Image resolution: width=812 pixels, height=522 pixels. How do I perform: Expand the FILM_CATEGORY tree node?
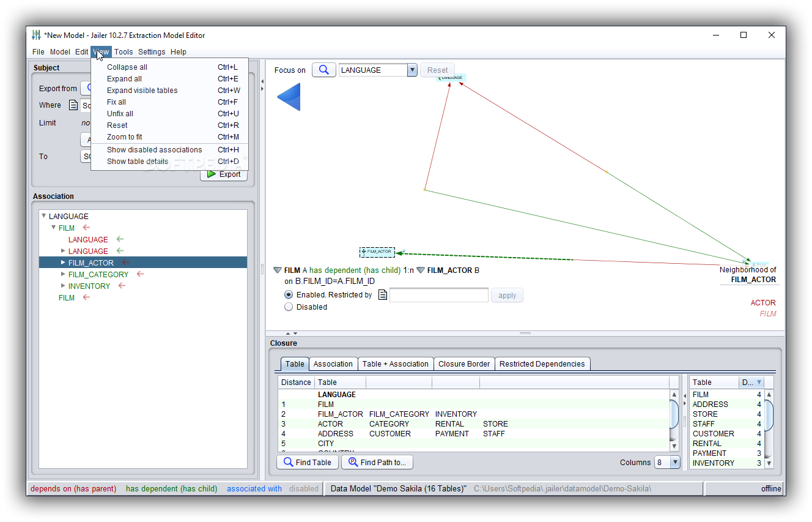pyautogui.click(x=63, y=274)
